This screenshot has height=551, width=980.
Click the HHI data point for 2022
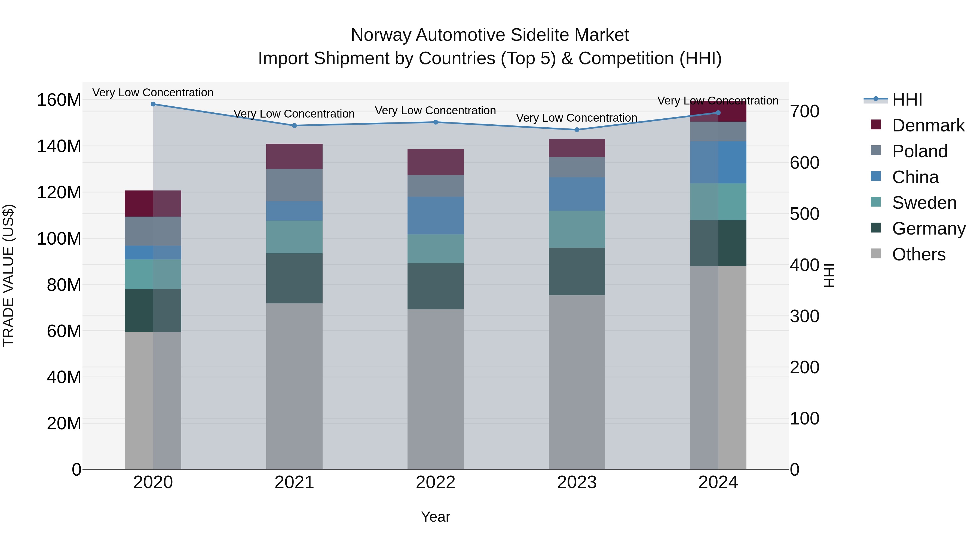pos(436,122)
